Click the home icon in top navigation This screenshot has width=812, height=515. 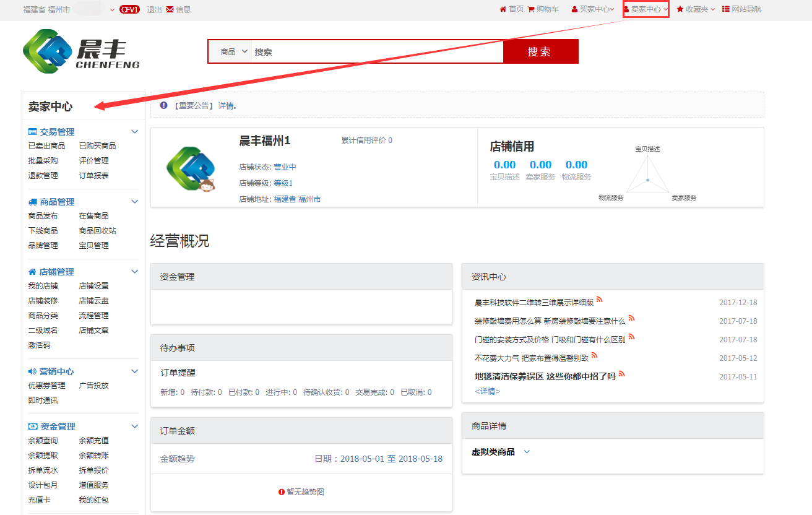(503, 9)
